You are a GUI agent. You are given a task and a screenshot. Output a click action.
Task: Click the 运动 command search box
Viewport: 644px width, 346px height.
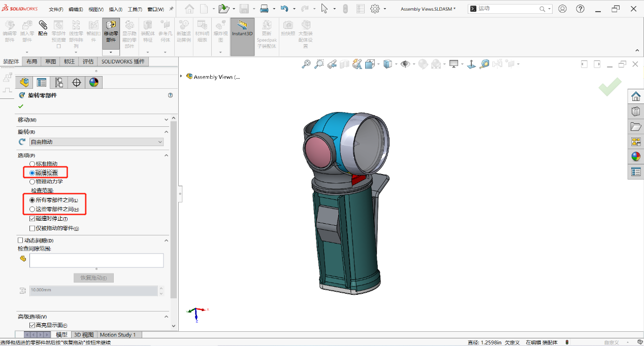pos(510,9)
